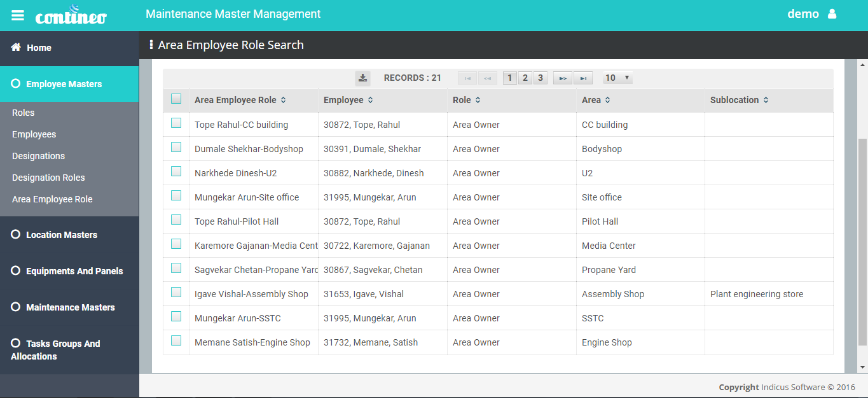Check the Tope Rahul-CC building row checkbox
The height and width of the screenshot is (399, 868).
point(176,123)
